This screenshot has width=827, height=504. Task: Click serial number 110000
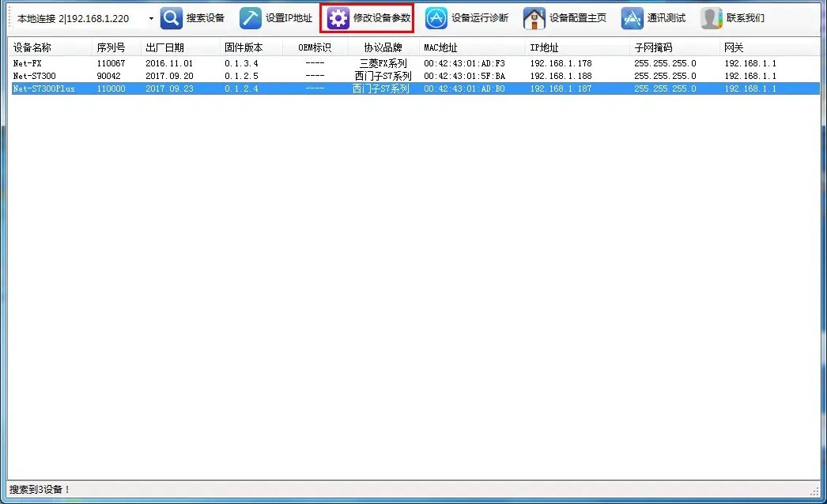111,88
